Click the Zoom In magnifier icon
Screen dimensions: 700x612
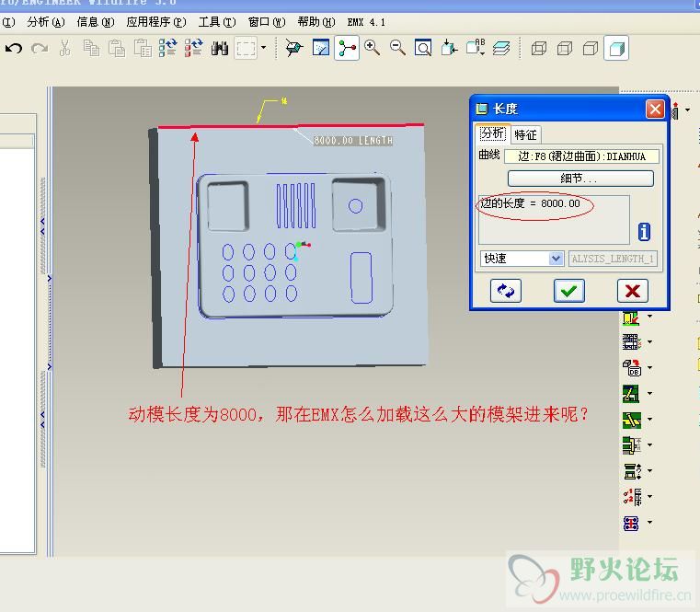coord(372,48)
